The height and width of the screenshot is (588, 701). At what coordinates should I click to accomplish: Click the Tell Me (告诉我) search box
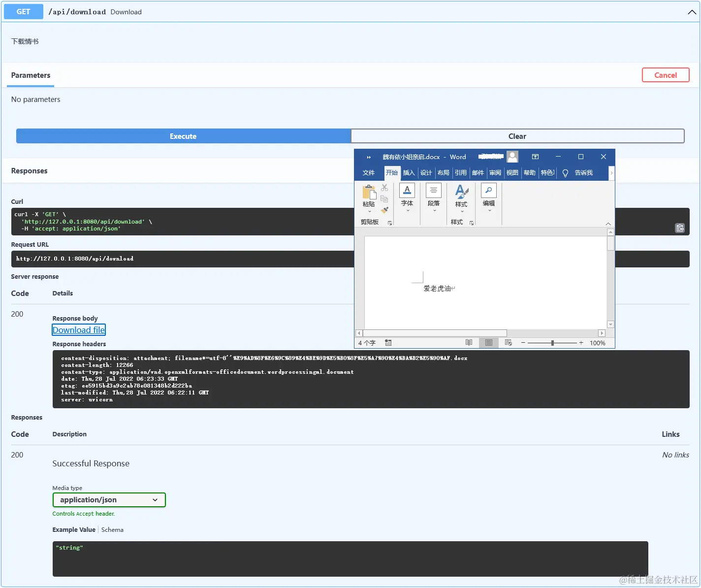tap(583, 173)
